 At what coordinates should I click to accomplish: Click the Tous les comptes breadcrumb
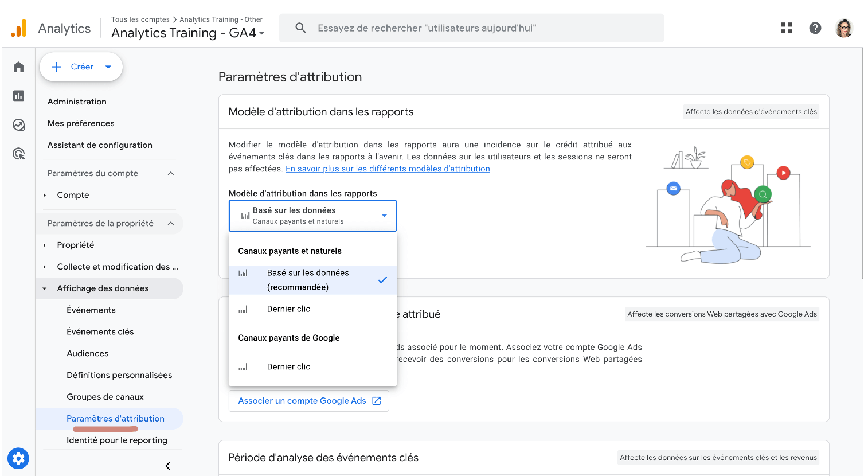140,19
